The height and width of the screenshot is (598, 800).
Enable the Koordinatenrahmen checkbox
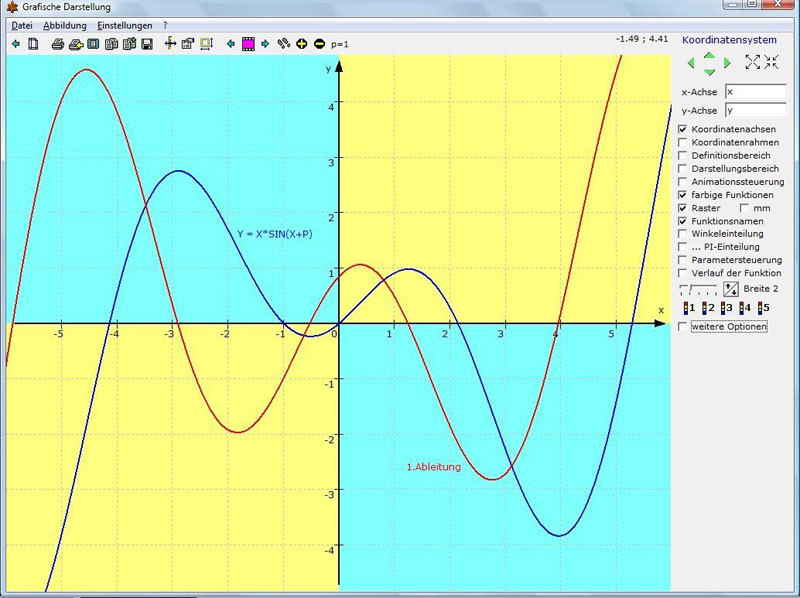683,142
